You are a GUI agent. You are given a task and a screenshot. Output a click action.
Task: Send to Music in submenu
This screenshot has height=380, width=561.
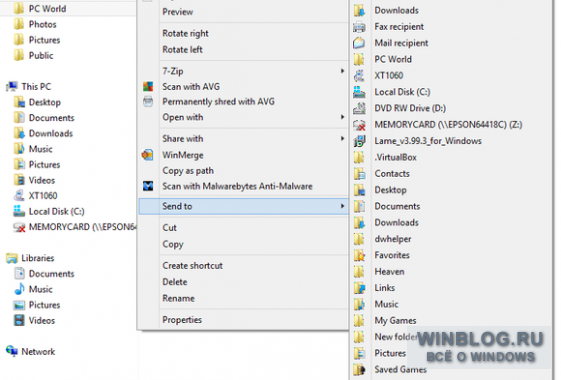pos(386,304)
